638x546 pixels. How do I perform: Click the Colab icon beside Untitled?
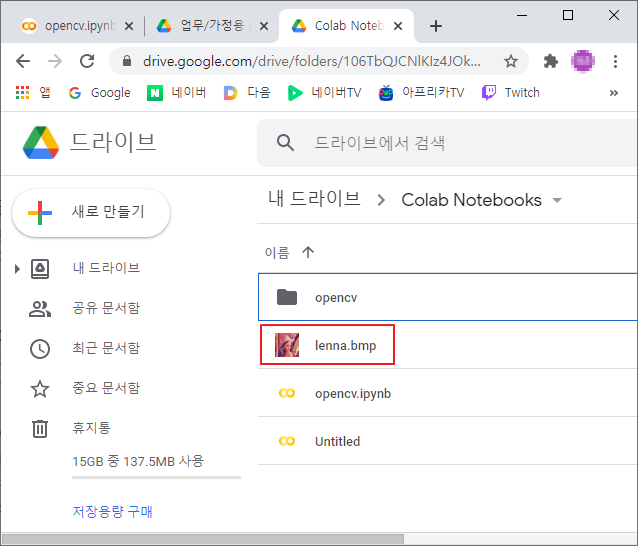[287, 441]
